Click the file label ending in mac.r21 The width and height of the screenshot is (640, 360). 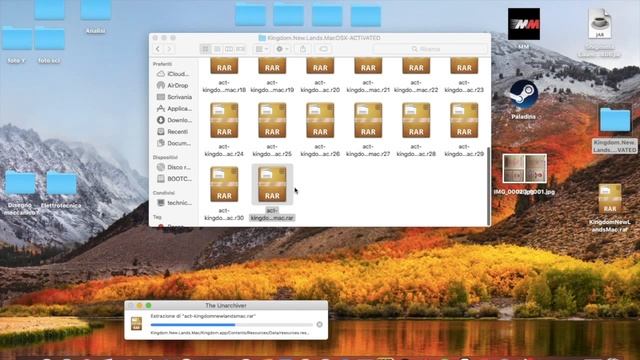(368, 86)
